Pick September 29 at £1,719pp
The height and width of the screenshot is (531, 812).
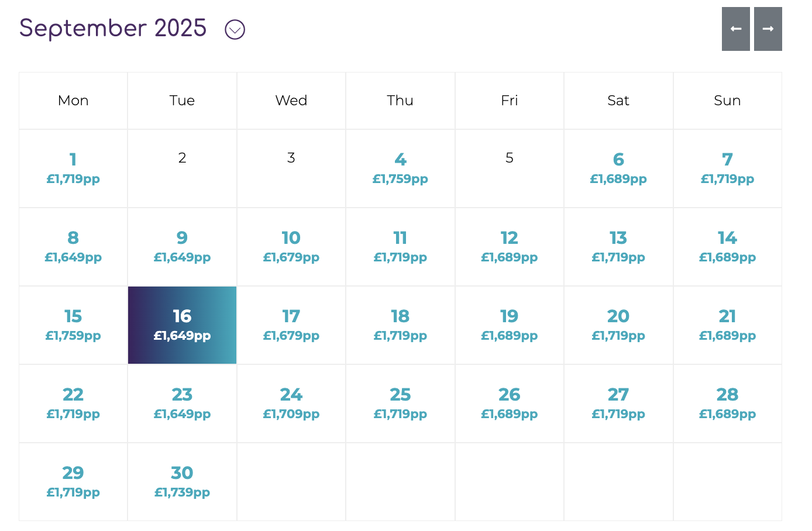73,482
